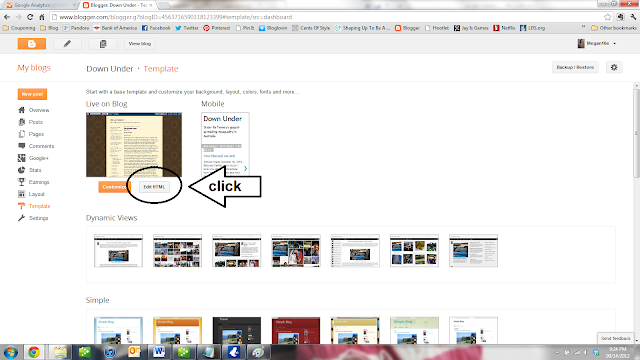Open Chrome wrench menu icon

click(633, 17)
